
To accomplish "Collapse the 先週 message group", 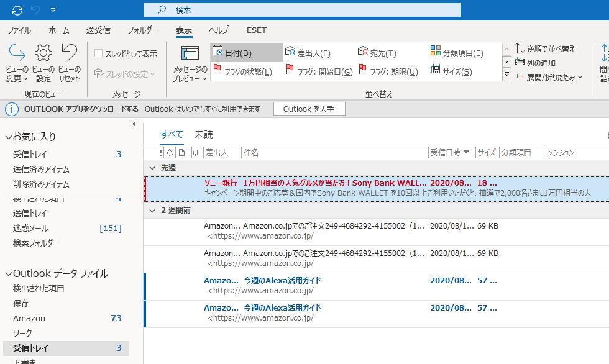I will (152, 168).
